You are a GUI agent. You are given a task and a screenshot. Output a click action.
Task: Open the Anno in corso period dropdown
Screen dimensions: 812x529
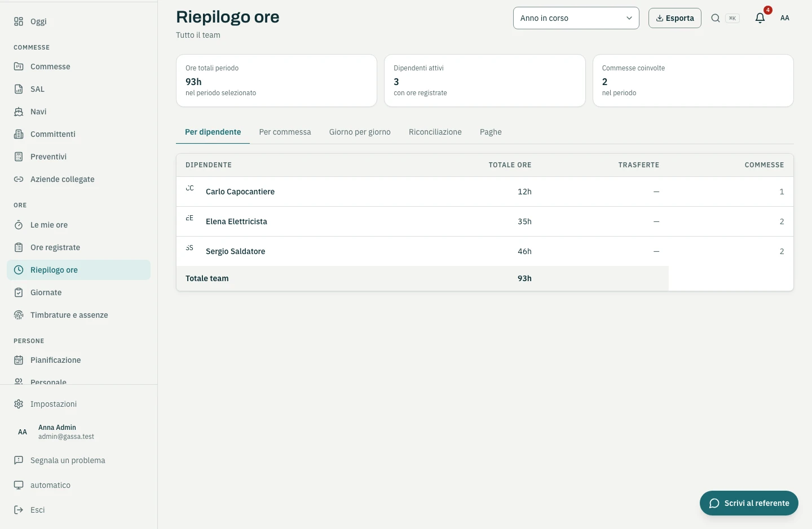click(x=576, y=18)
